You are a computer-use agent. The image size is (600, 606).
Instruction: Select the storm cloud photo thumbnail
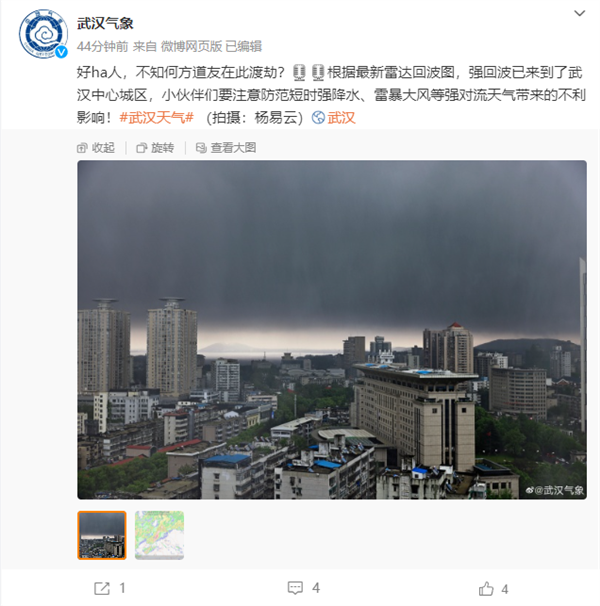102,535
